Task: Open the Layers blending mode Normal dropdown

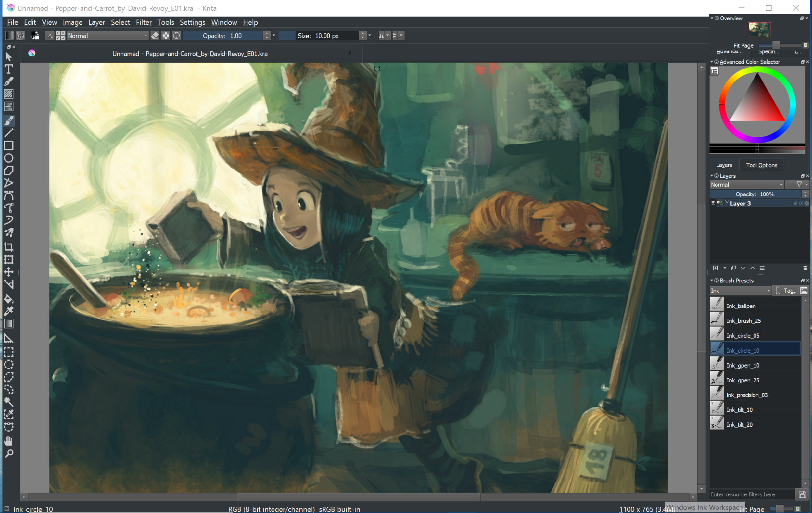Action: pos(747,185)
